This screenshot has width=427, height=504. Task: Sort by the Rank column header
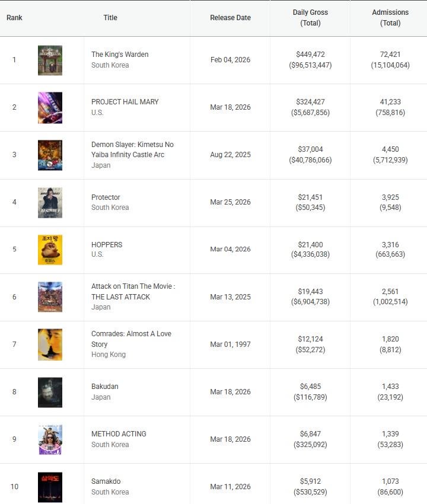(14, 18)
